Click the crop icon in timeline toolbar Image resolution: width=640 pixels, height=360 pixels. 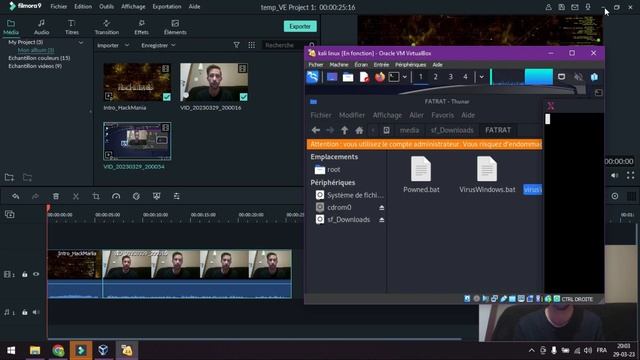[x=96, y=196]
